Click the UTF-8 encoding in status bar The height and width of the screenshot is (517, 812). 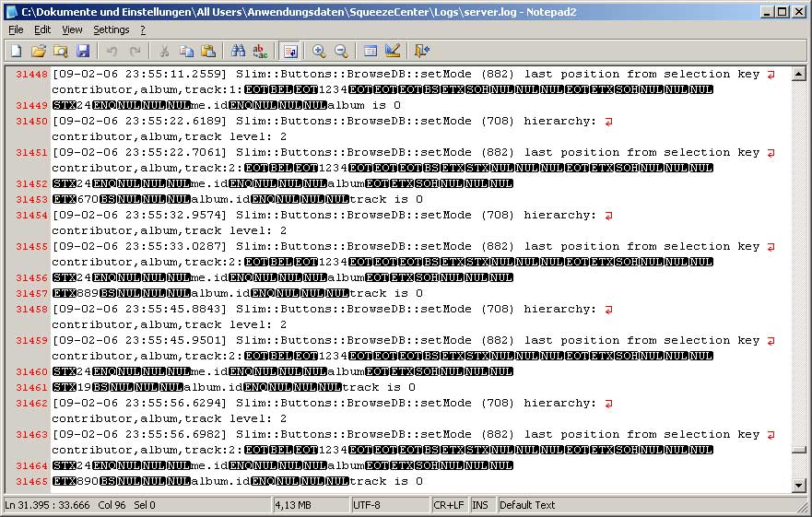[369, 505]
